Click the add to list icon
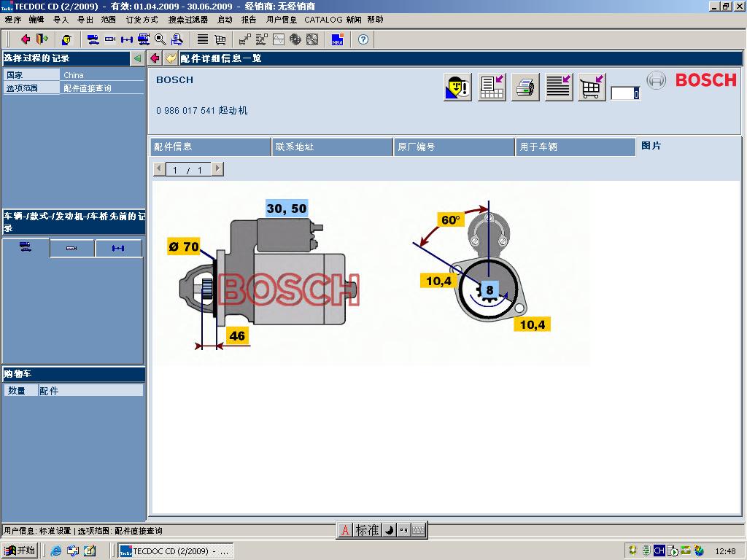747x560 pixels. (x=558, y=87)
